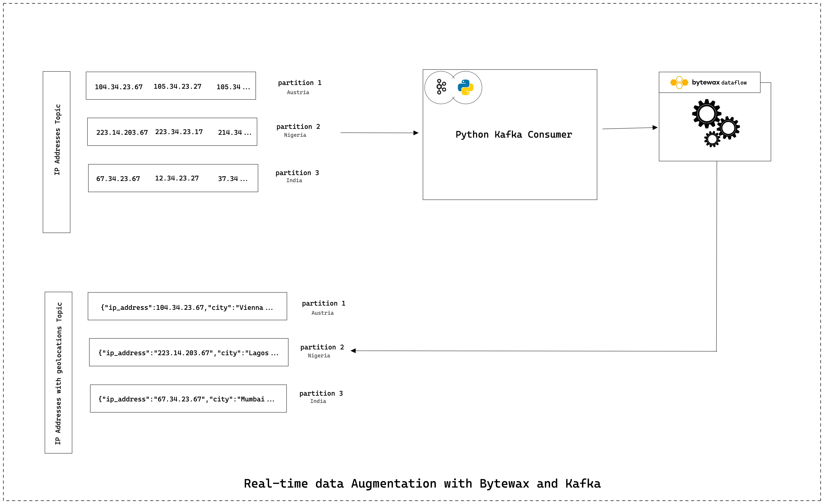Click 'Austria' under bottom partition 1

322,313
